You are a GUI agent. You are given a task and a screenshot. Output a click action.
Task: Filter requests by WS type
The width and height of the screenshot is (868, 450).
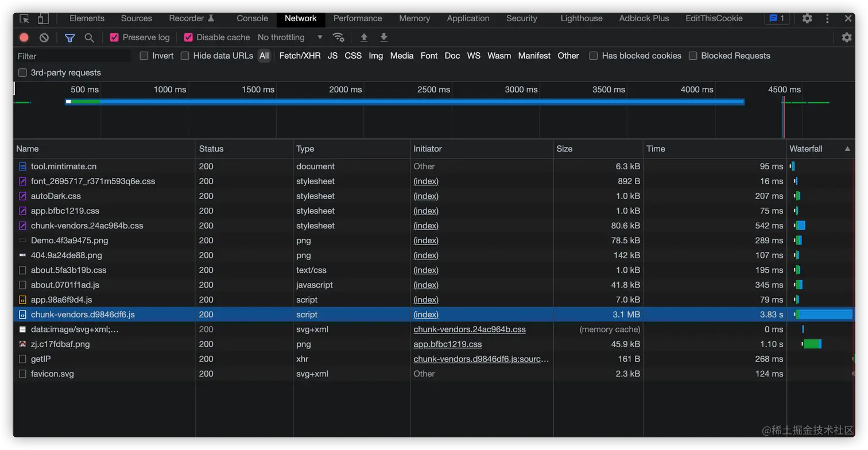click(x=474, y=56)
